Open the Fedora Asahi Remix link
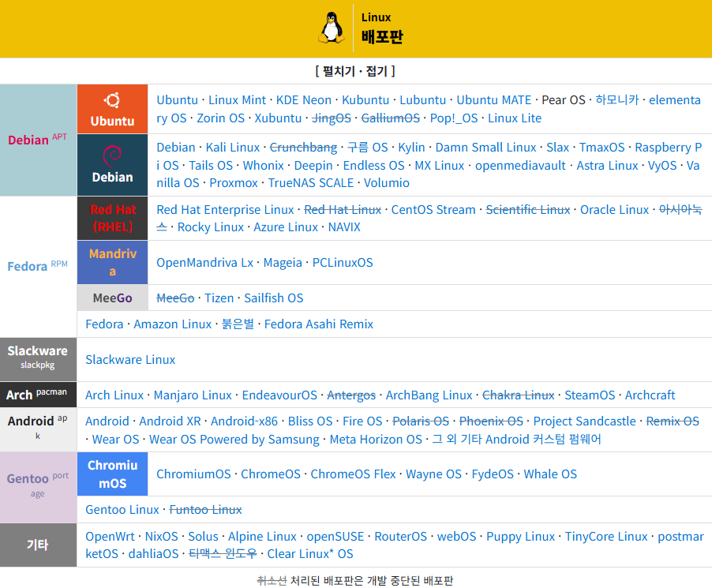712x588 pixels. click(x=319, y=324)
